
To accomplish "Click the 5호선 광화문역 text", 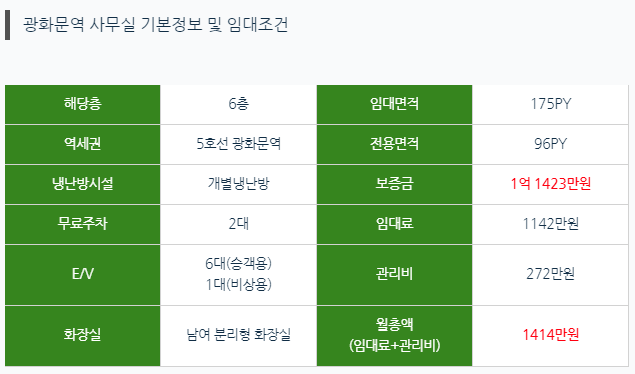I will 239,144.
